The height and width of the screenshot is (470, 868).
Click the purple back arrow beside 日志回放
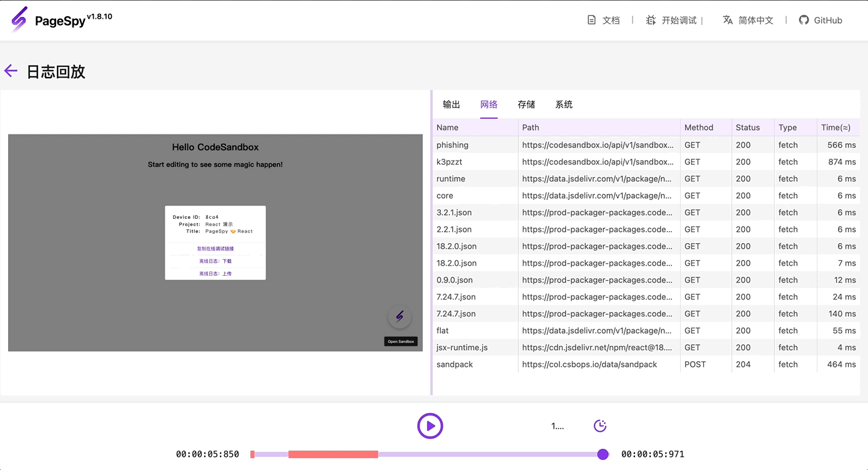tap(11, 71)
